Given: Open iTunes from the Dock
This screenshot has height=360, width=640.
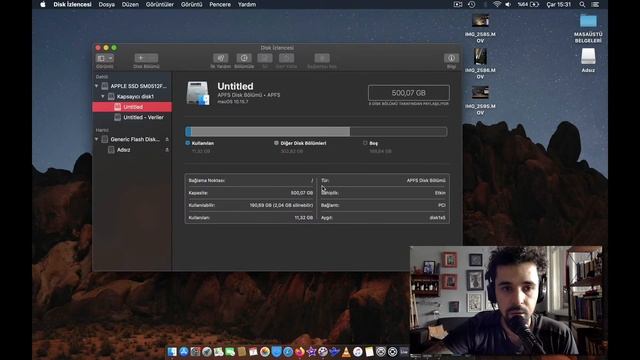Looking at the screenshot, I should click(x=358, y=351).
